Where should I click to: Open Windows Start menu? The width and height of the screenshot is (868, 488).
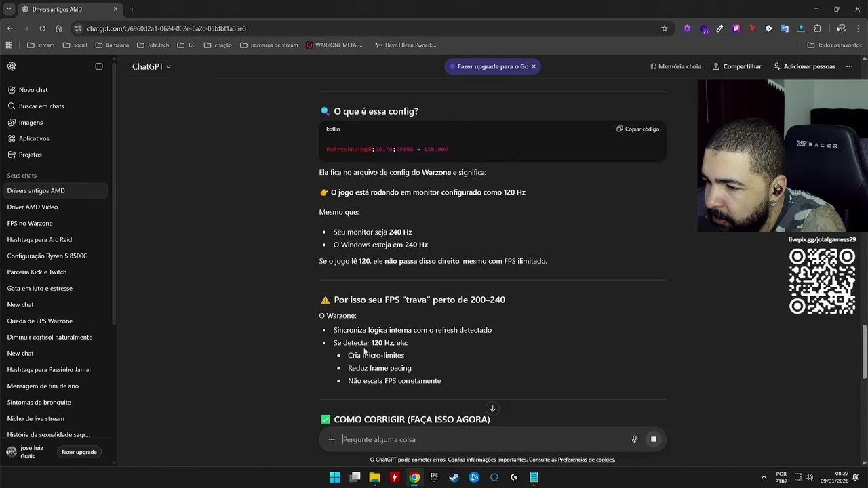[335, 477]
